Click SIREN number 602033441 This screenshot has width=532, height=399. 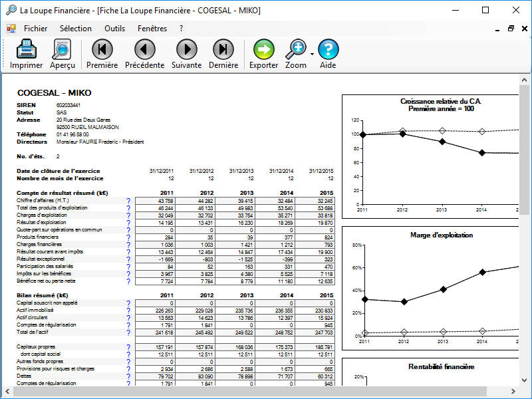point(68,105)
